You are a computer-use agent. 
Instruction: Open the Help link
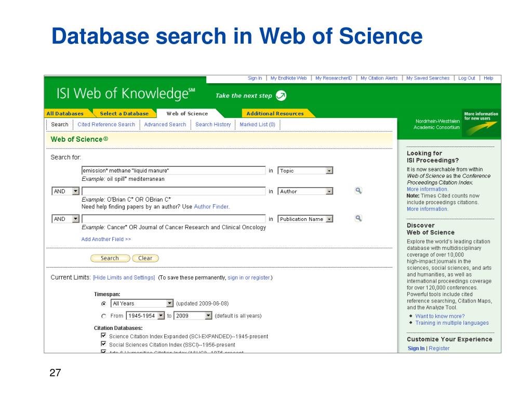pos(488,78)
